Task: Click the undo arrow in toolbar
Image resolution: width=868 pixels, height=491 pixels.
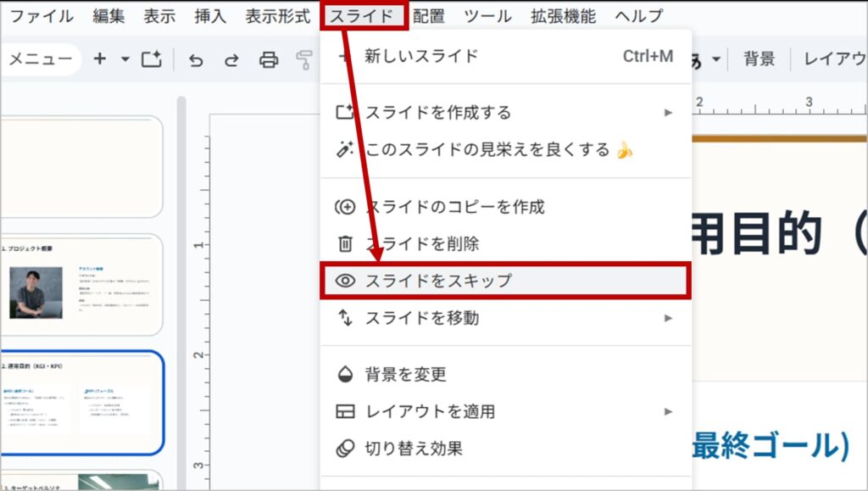Action: (196, 59)
